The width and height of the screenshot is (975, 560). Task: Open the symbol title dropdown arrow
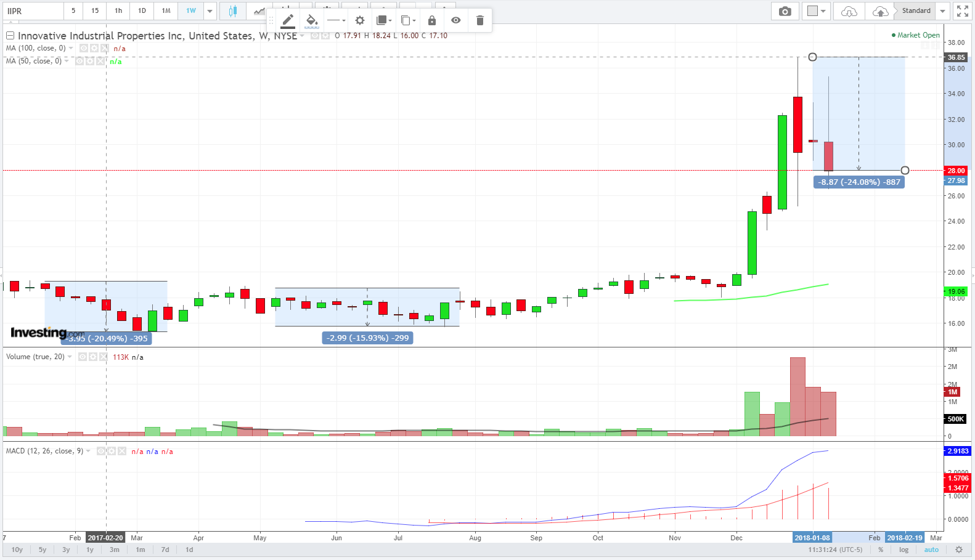click(302, 36)
